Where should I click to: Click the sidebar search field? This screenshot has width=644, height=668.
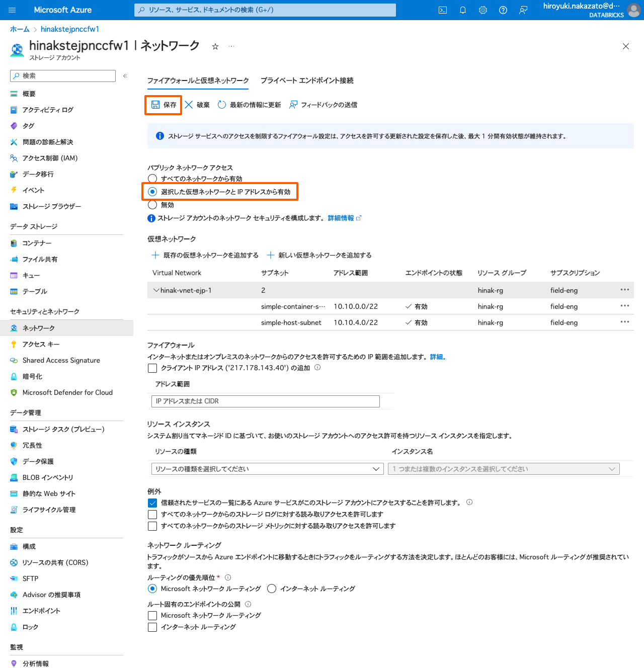tap(63, 76)
